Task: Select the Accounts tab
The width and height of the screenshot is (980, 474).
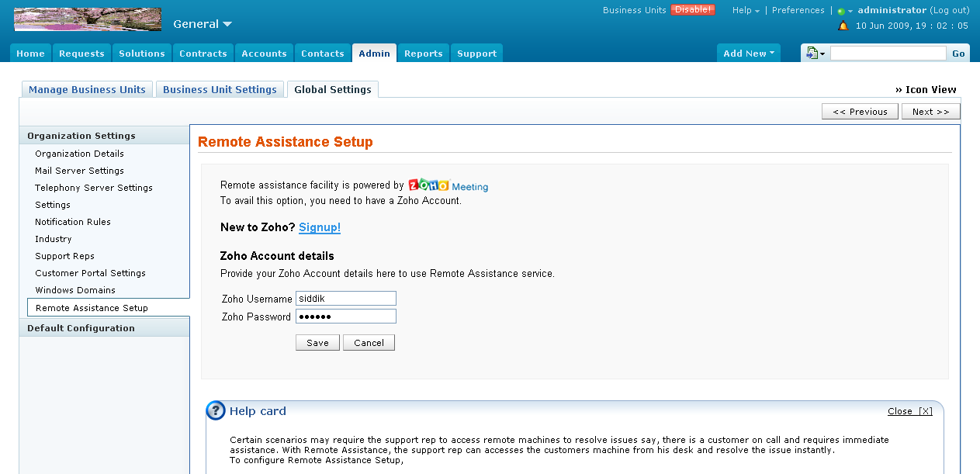Action: (264, 54)
